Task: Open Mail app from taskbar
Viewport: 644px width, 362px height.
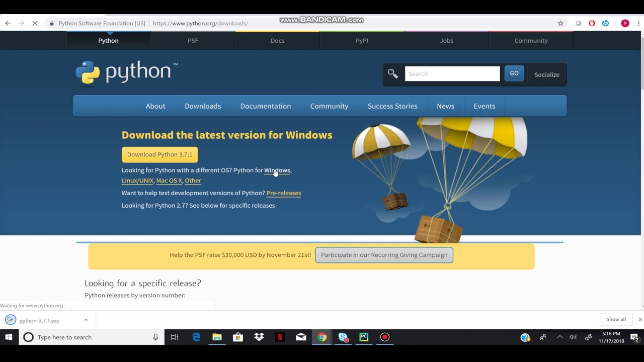Action: tap(301, 337)
